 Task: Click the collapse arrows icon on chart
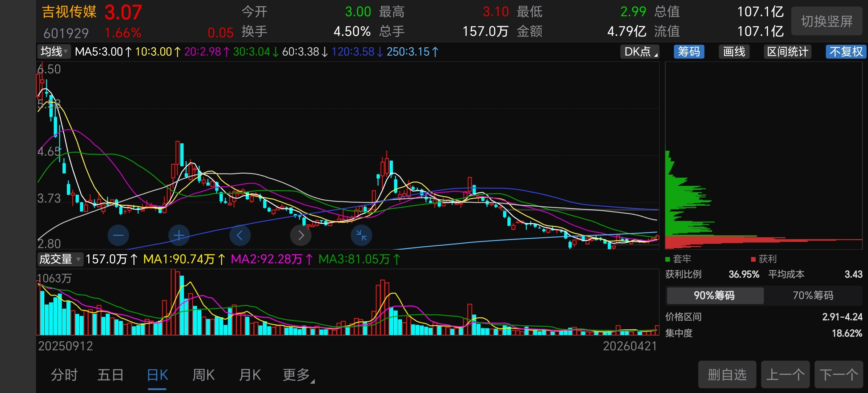[361, 235]
